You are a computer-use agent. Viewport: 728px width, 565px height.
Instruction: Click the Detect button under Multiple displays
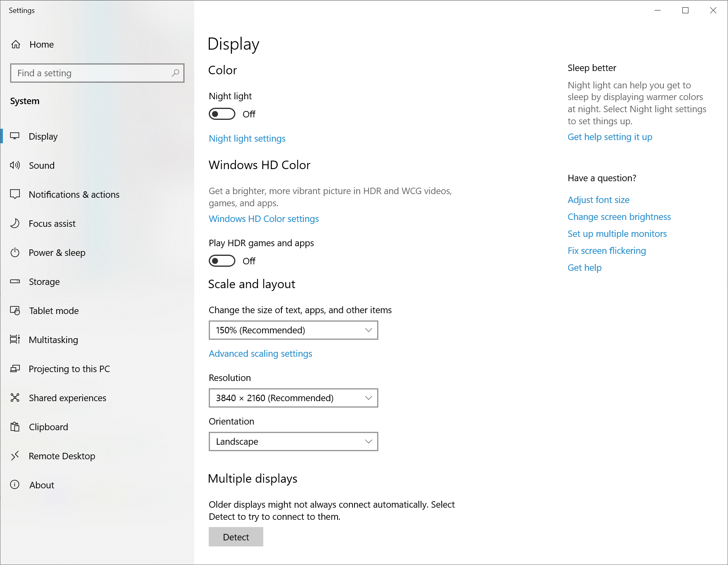tap(235, 537)
